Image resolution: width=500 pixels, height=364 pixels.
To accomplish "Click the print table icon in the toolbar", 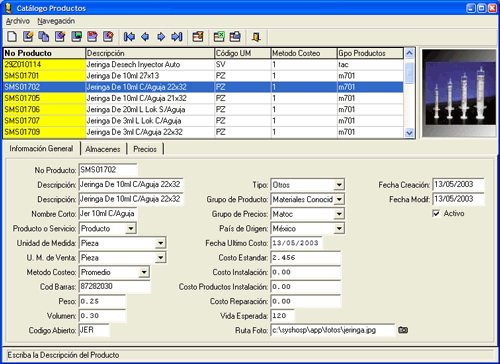I will (235, 36).
